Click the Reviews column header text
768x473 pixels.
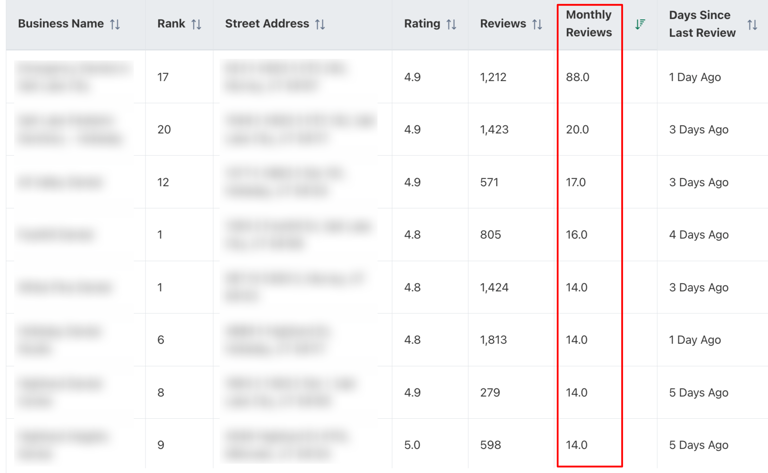[x=503, y=24]
